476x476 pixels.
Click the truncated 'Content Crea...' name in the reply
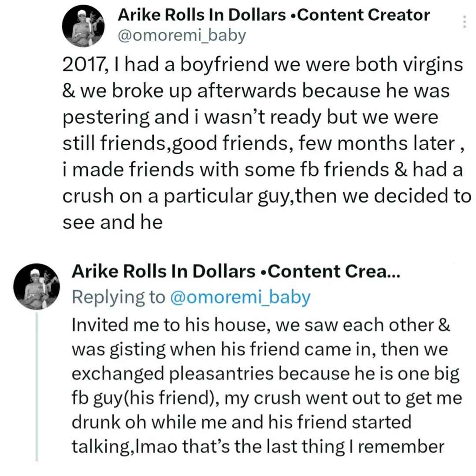(334, 271)
